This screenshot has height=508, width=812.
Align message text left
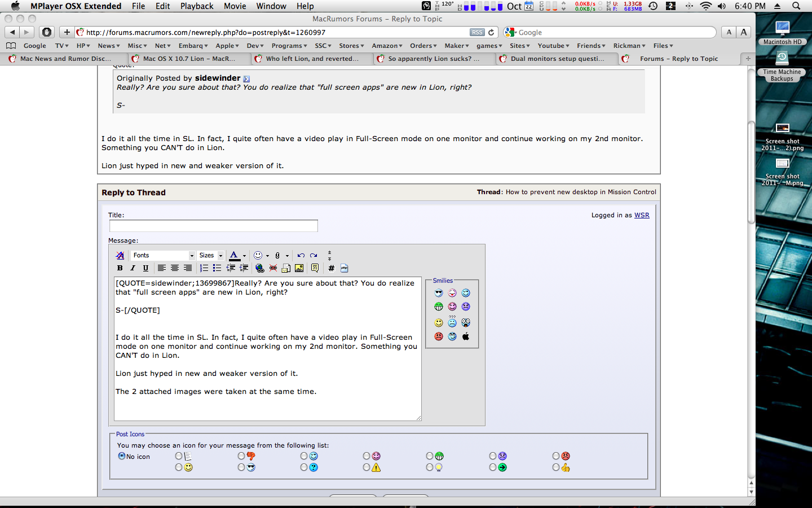[162, 268]
